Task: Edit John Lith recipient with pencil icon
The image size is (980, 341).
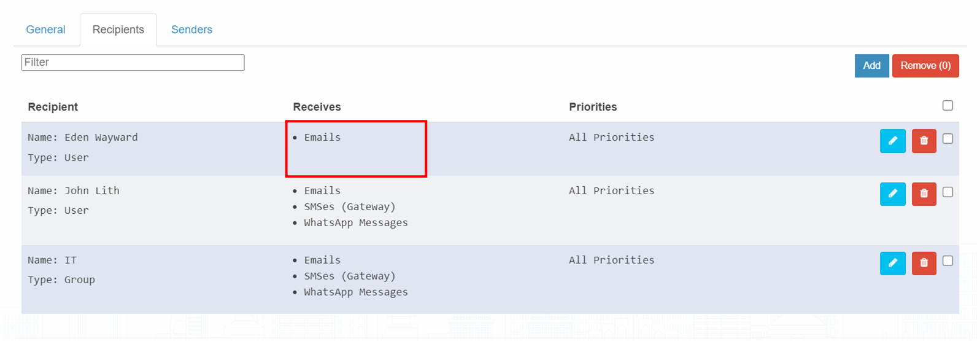Action: tap(892, 194)
